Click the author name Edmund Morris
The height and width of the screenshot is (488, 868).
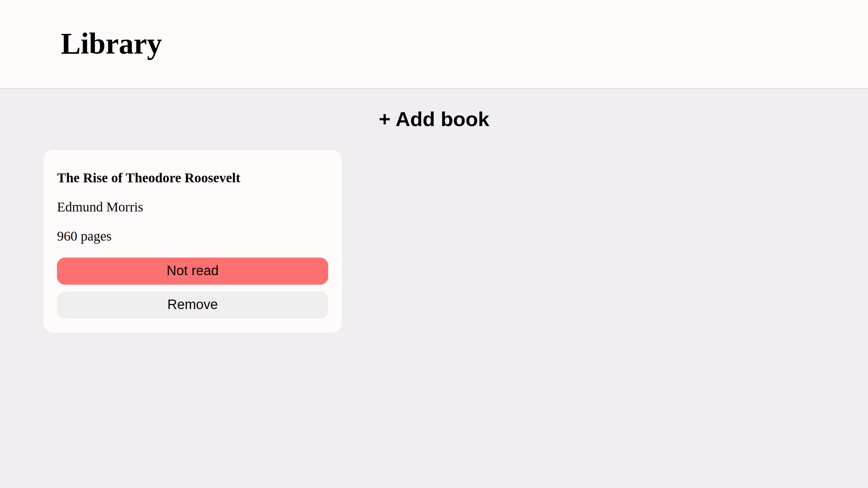100,207
